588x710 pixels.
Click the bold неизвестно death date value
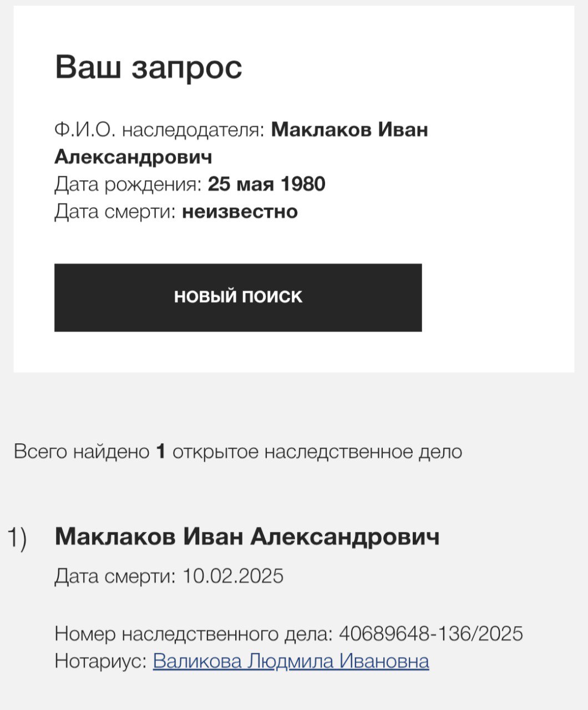(240, 211)
